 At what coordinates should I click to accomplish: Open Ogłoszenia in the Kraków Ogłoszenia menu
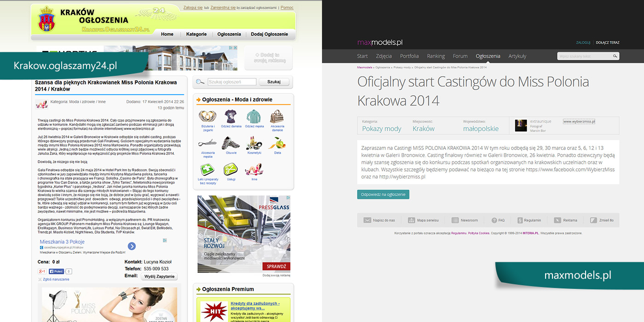tap(229, 34)
